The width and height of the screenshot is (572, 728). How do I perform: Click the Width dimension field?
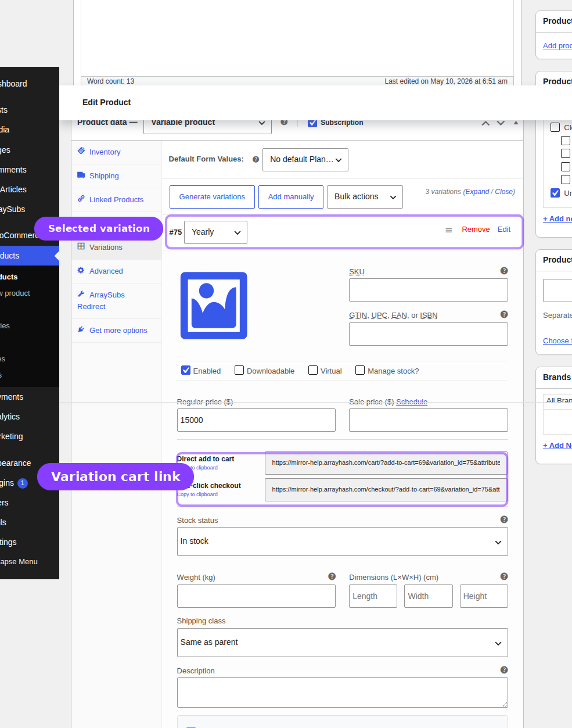click(x=429, y=596)
